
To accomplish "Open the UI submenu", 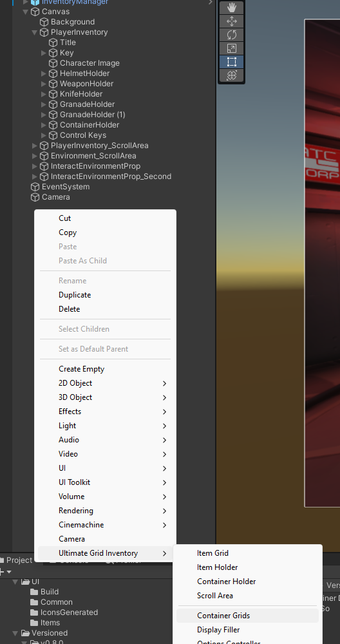I will (105, 468).
